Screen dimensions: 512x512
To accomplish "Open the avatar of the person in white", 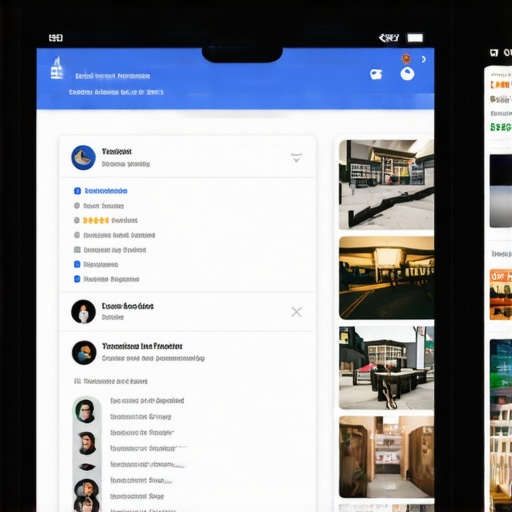I will tap(83, 312).
